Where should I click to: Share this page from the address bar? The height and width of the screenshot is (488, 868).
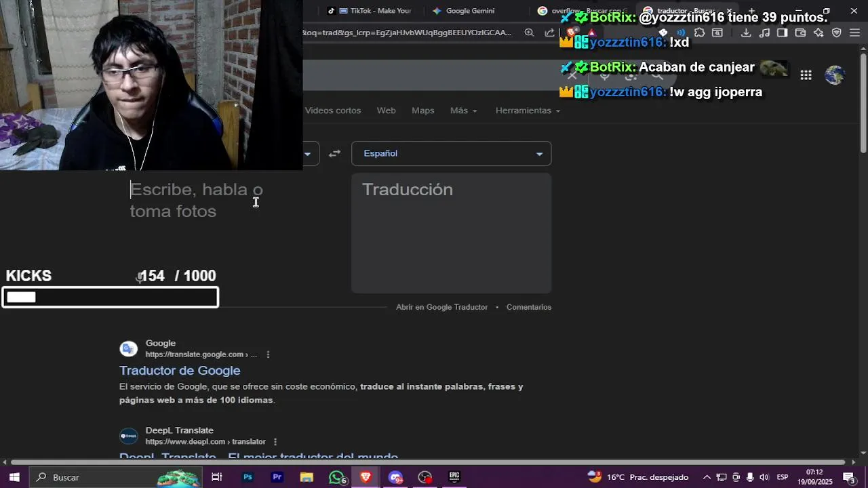point(549,33)
